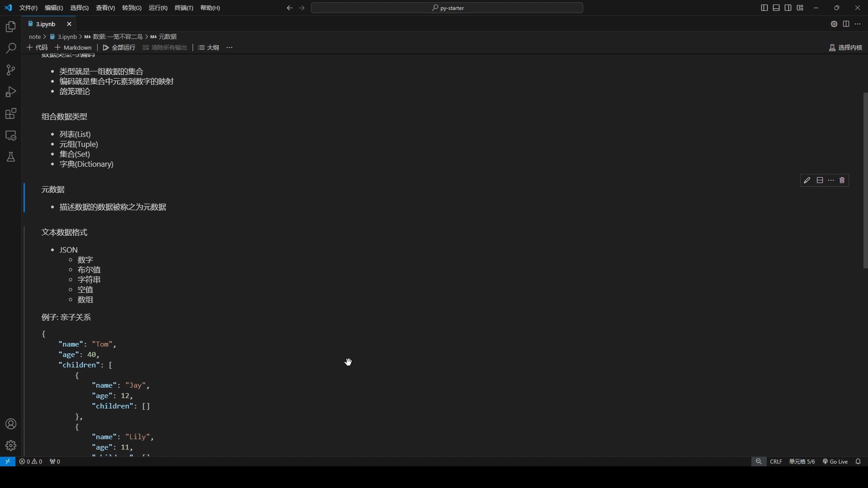Open the Manage gear in activity bar

tap(11, 446)
